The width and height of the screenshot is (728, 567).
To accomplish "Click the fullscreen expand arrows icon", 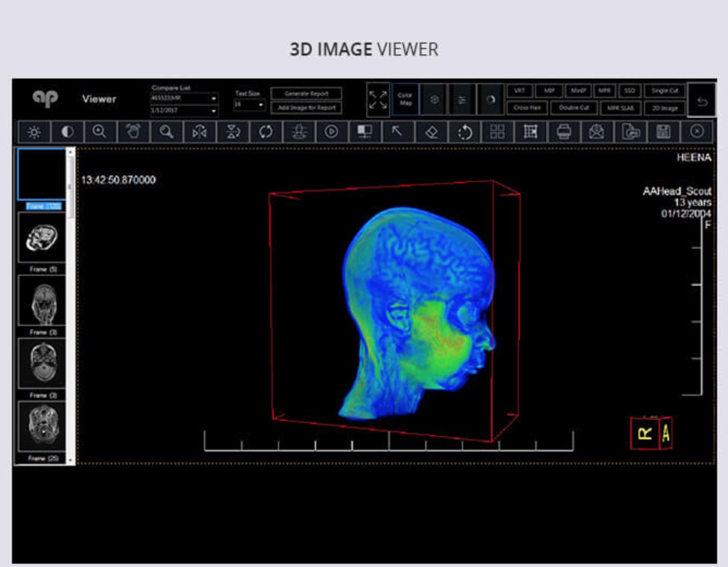I will point(378,99).
